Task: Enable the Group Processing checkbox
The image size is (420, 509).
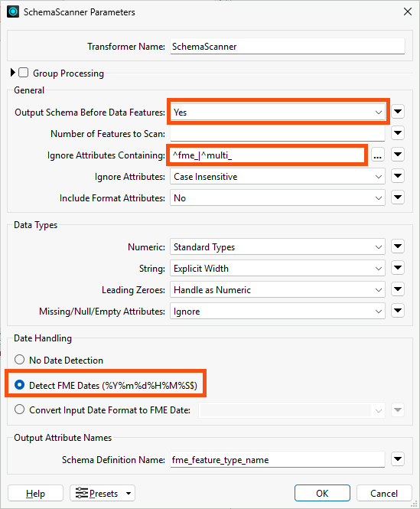Action: (x=24, y=73)
